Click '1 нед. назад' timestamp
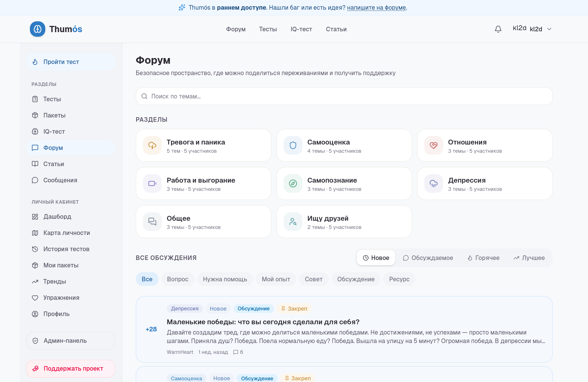The image size is (588, 382). tap(213, 352)
